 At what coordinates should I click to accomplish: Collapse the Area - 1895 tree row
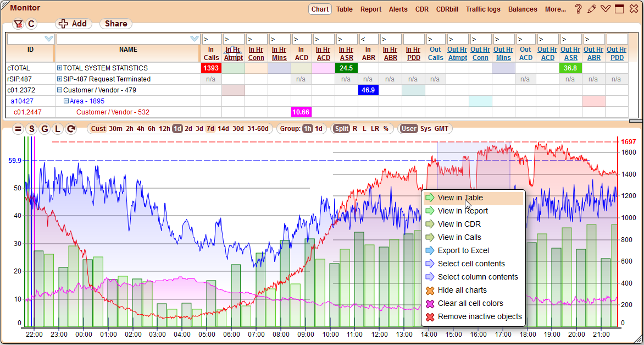coord(66,101)
